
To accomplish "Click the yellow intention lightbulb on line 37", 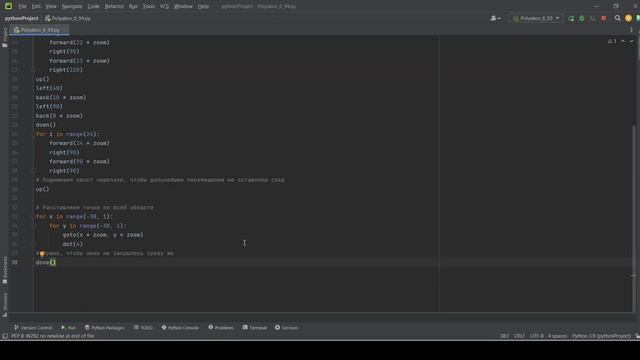I will click(x=42, y=253).
